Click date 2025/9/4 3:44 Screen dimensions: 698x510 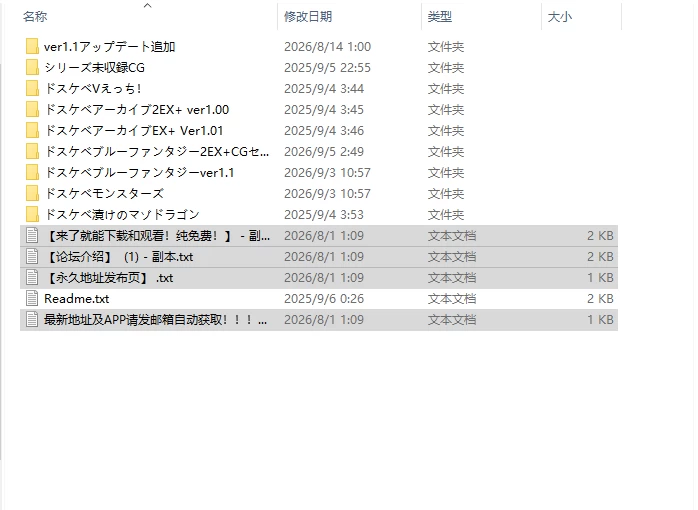(324, 88)
